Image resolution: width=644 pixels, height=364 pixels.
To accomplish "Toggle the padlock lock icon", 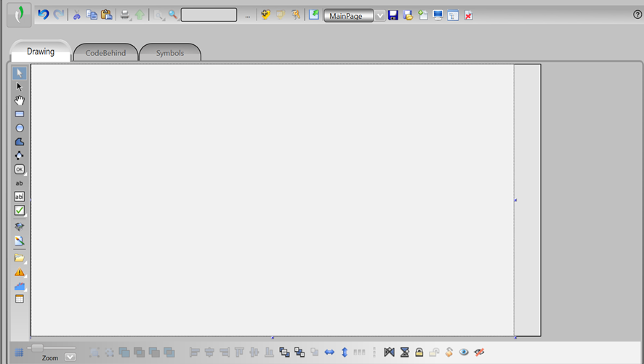I will point(419,352).
